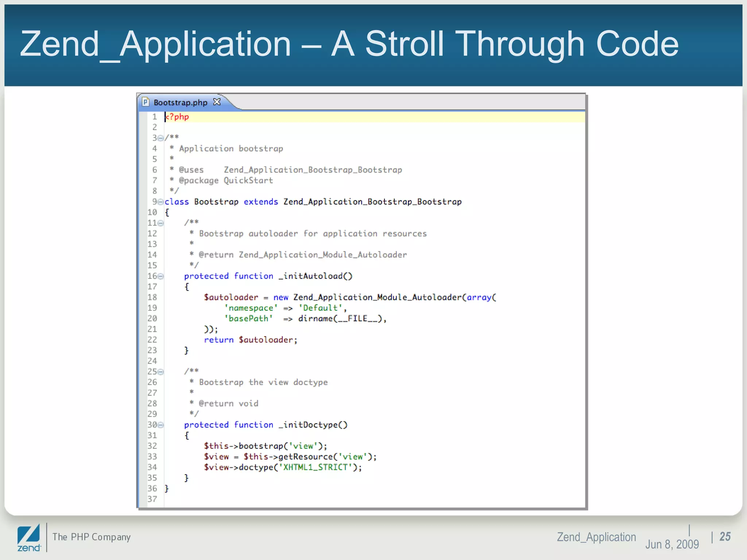Collapse the docblock fold at line 3
This screenshot has height=560, width=747.
coord(160,138)
